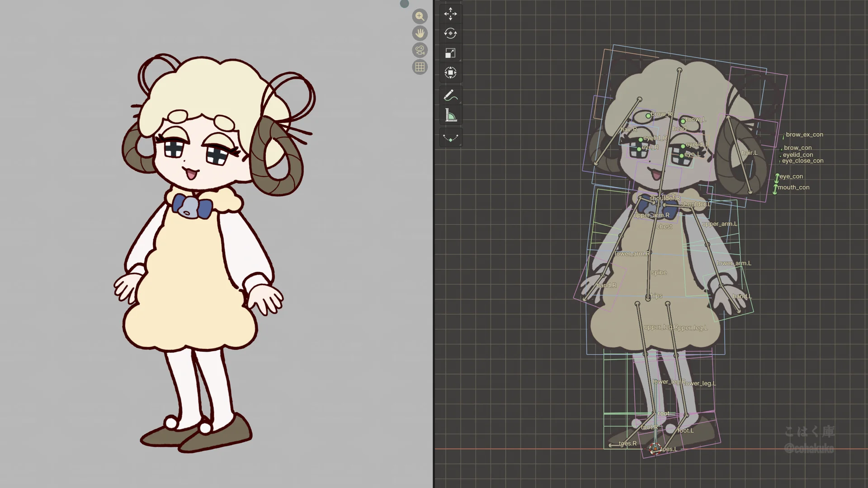Select the lower_arm.L bone label
Viewport: 868px width, 488px height.
click(734, 263)
